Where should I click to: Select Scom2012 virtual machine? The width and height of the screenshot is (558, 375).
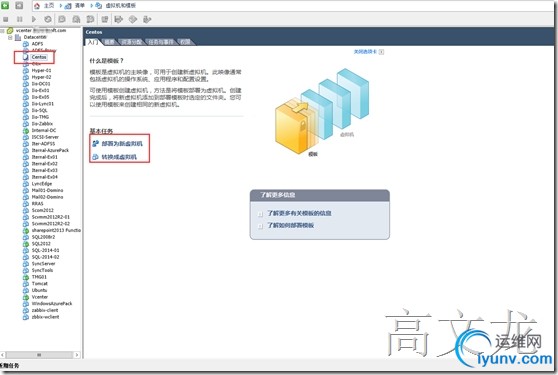coord(42,210)
